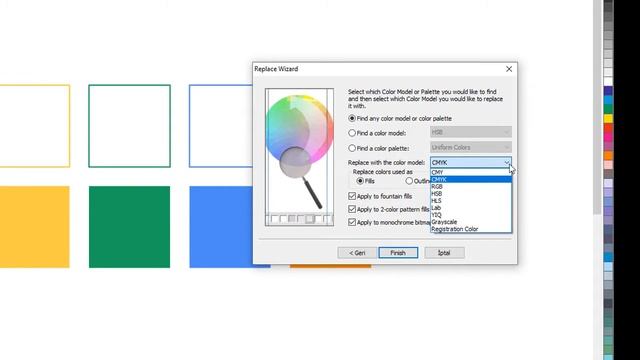Uncheck 'Apply to monochrome bitmaps'
The width and height of the screenshot is (640, 360).
pyautogui.click(x=352, y=222)
